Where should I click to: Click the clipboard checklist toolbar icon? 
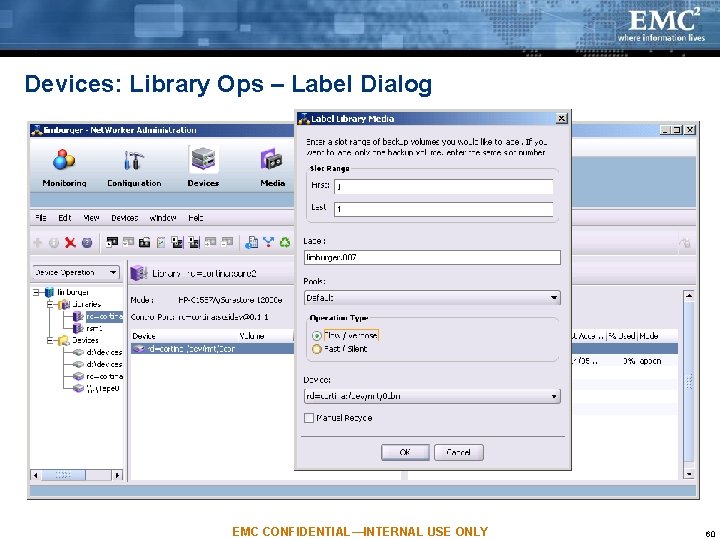pyautogui.click(x=161, y=242)
